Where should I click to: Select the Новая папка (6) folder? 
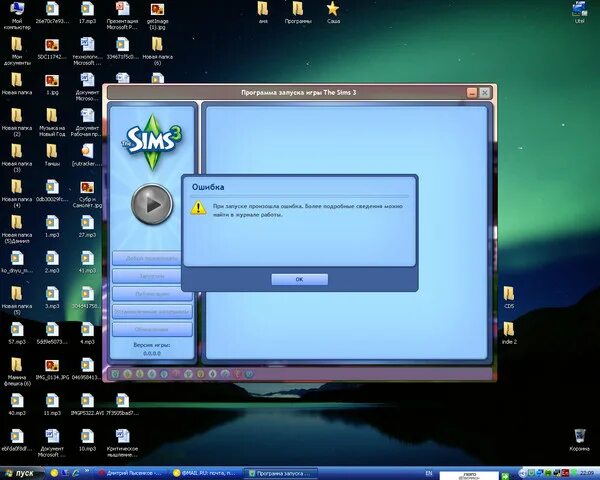(158, 51)
